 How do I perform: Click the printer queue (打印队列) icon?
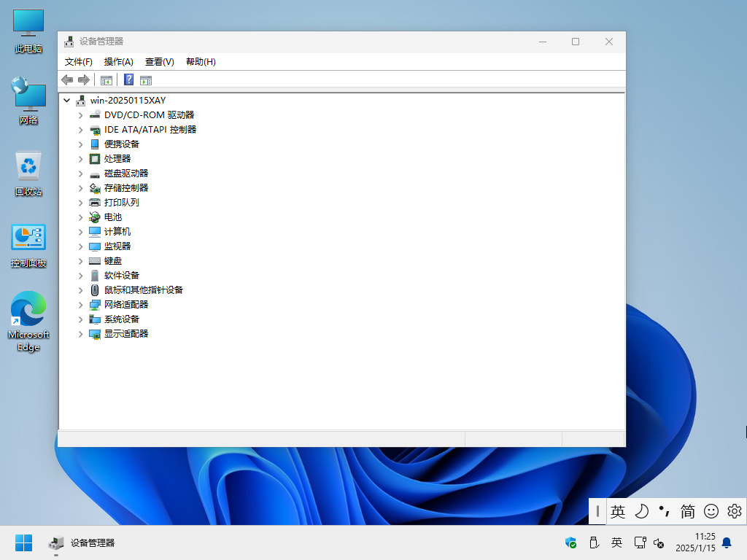pos(95,203)
